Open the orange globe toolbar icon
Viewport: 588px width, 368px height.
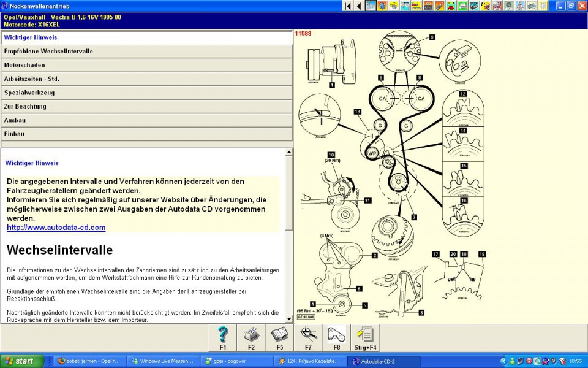[x=382, y=6]
